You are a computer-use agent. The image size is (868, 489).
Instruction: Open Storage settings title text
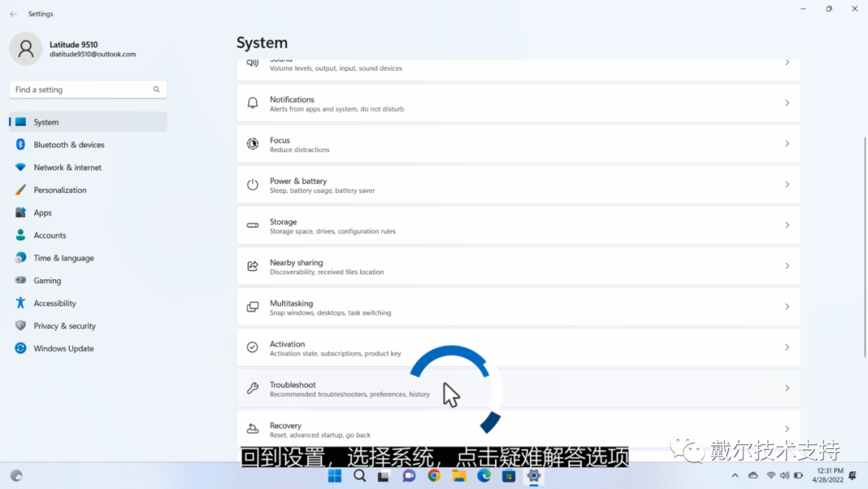point(283,221)
